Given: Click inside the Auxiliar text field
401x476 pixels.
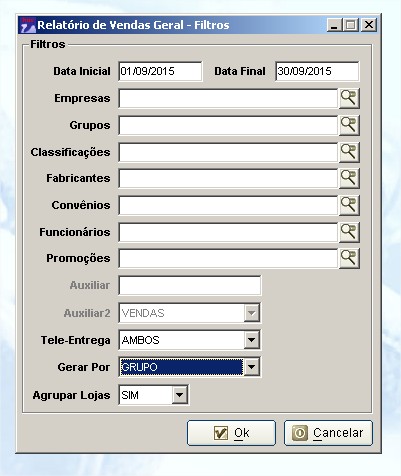Looking at the screenshot, I should pos(190,285).
